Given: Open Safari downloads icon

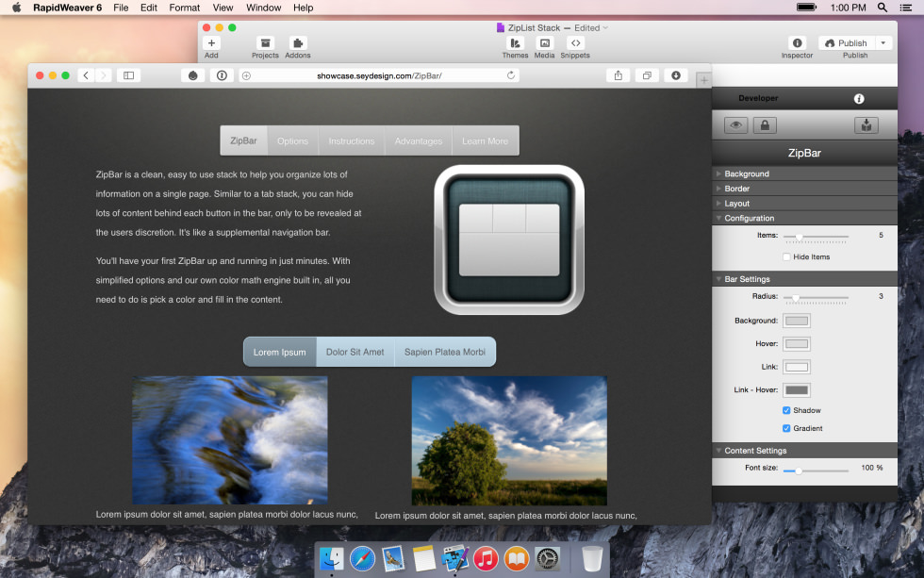Looking at the screenshot, I should click(x=676, y=75).
